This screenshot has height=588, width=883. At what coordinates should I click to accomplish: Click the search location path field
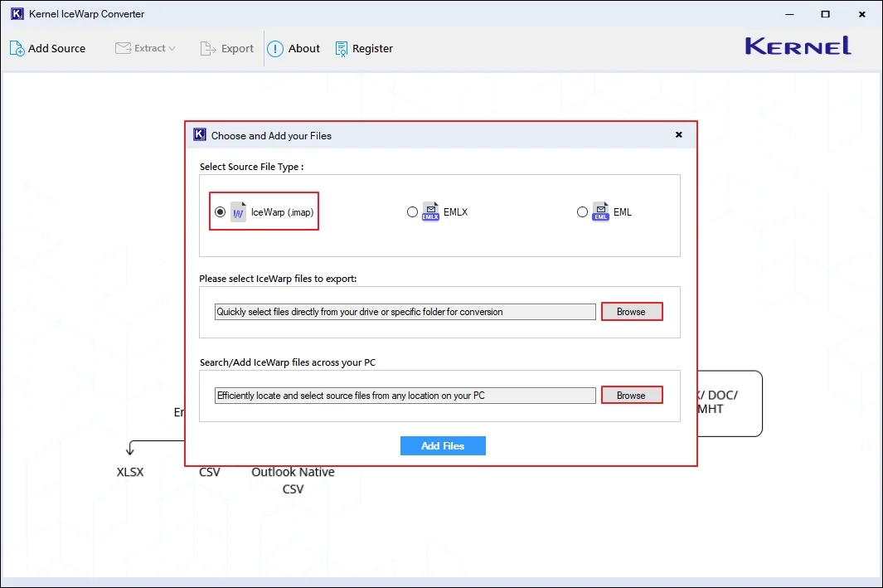405,396
